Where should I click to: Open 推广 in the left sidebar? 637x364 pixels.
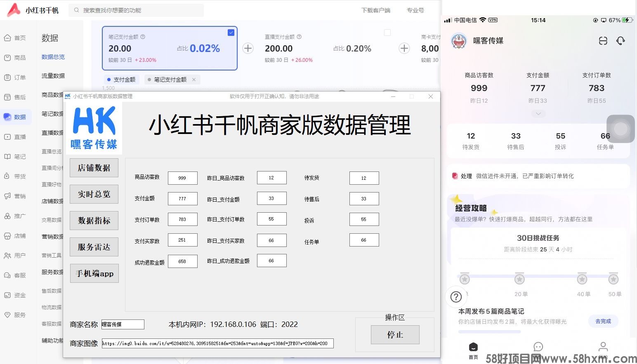(15, 216)
